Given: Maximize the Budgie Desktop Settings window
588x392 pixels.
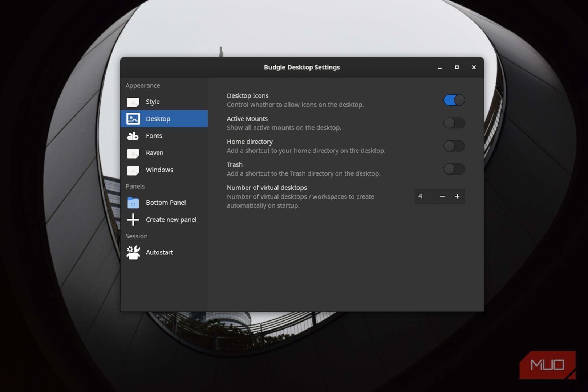Looking at the screenshot, I should point(457,68).
